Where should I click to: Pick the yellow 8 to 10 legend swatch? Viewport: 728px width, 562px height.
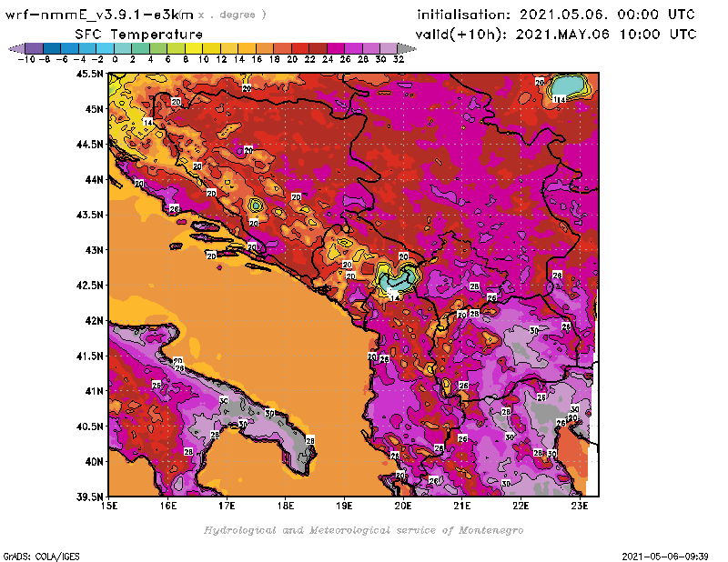click(x=194, y=48)
